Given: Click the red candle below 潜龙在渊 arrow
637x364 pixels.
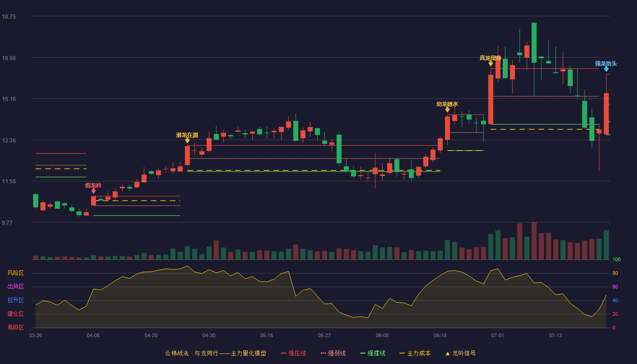Looking at the screenshot, I should click(187, 156).
